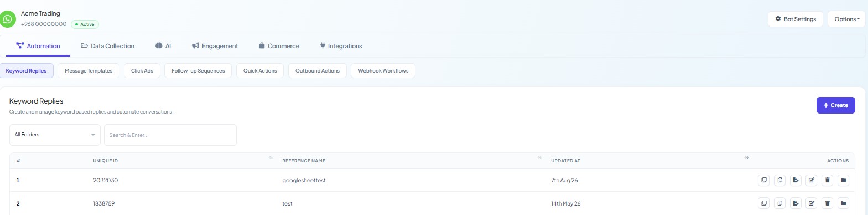Focus the Search & Enter field
Viewport: 868px width, 215px height.
[170, 135]
